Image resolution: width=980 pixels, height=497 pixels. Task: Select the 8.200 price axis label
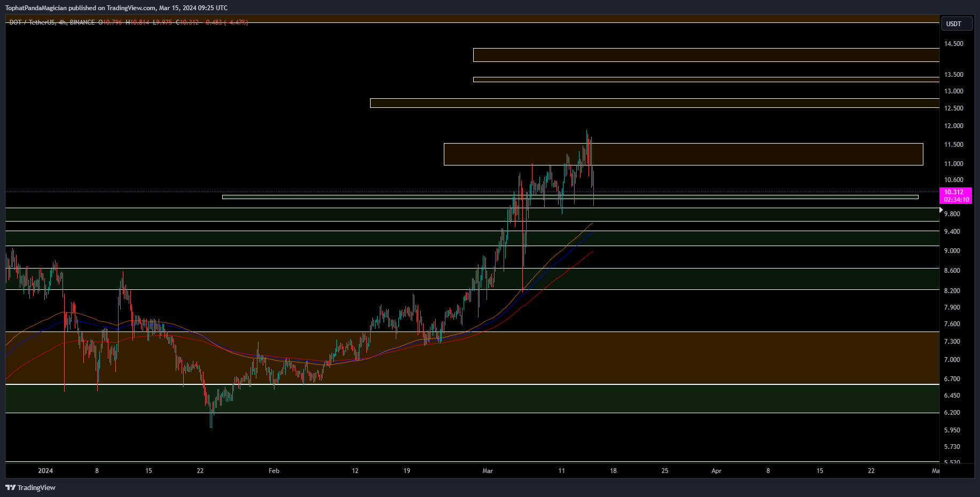(x=952, y=291)
